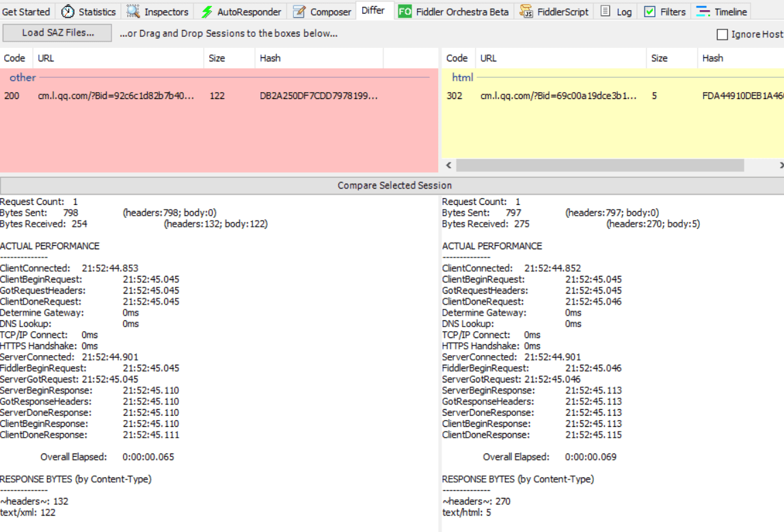Click the right 'ACTUAL PERFORMANCE' heading
784x532 pixels.
point(492,247)
